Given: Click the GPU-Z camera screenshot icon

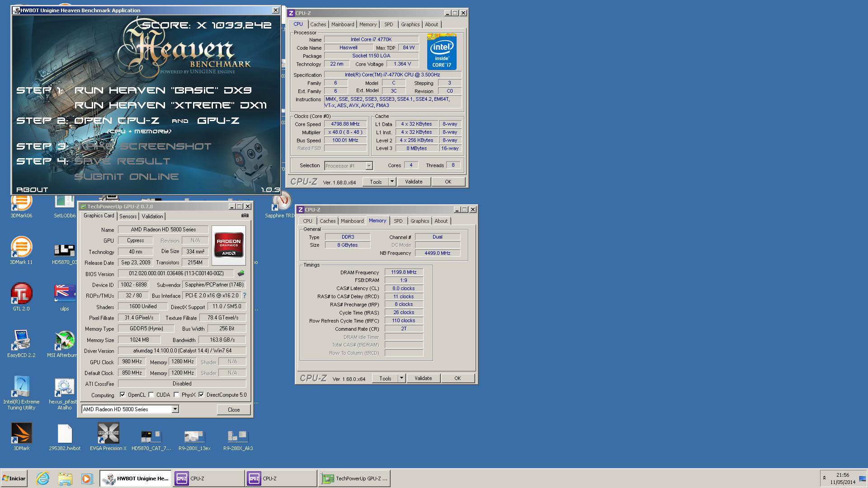Looking at the screenshot, I should tap(245, 216).
